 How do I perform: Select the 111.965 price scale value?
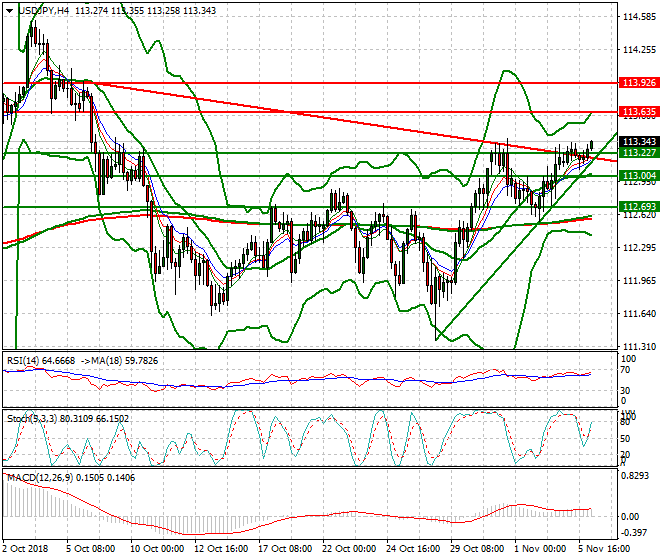pyautogui.click(x=639, y=280)
